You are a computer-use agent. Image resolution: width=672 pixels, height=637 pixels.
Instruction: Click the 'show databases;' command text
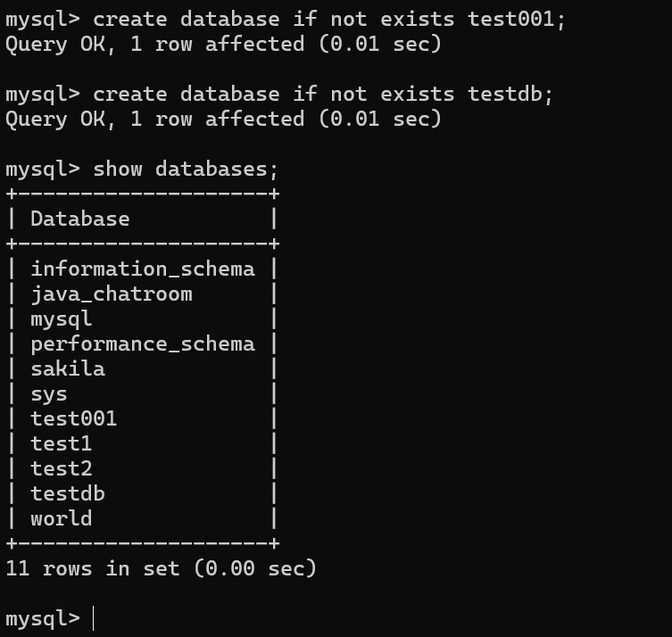[x=186, y=169]
